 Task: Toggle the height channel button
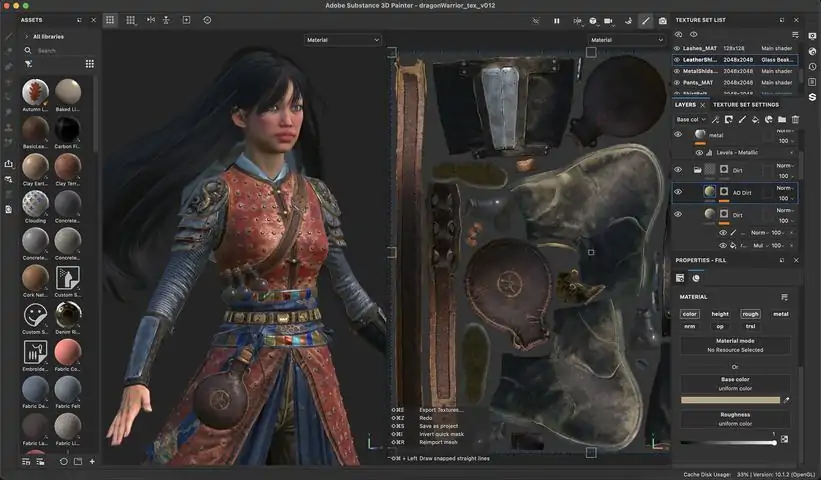click(x=720, y=314)
